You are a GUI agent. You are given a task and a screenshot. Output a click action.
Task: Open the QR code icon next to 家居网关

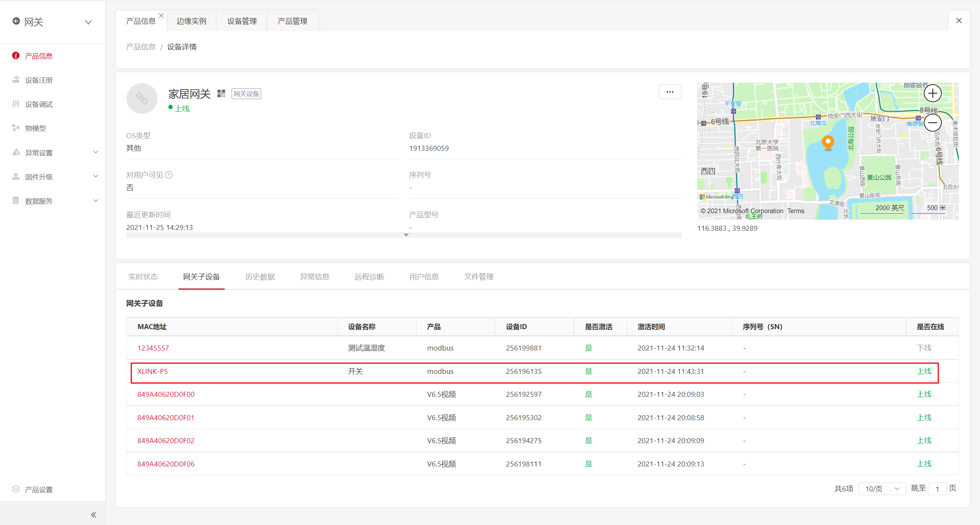(221, 93)
